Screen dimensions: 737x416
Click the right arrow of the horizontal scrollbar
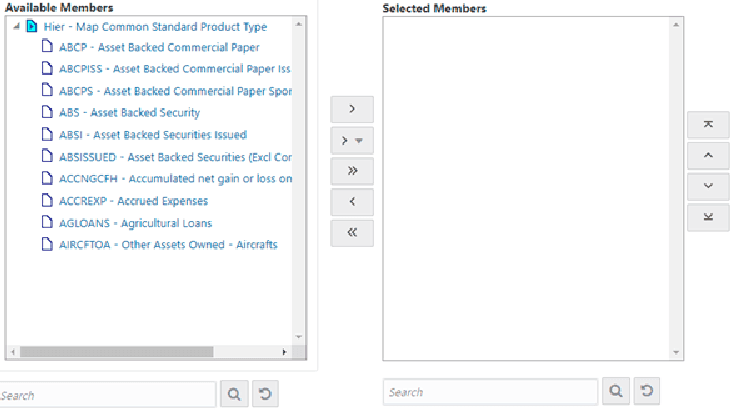coord(284,352)
